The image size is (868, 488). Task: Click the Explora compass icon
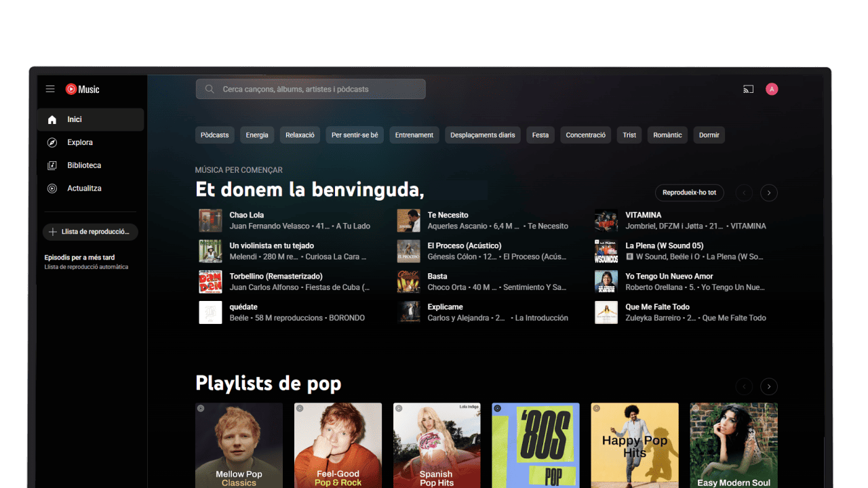pos(52,142)
